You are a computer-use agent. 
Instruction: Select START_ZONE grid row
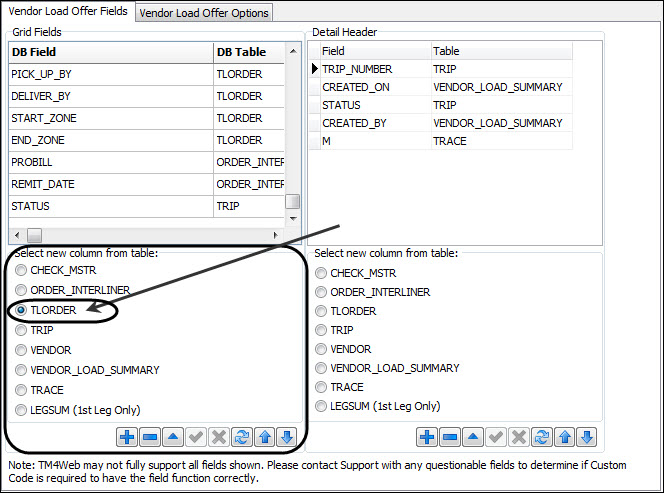[147, 119]
